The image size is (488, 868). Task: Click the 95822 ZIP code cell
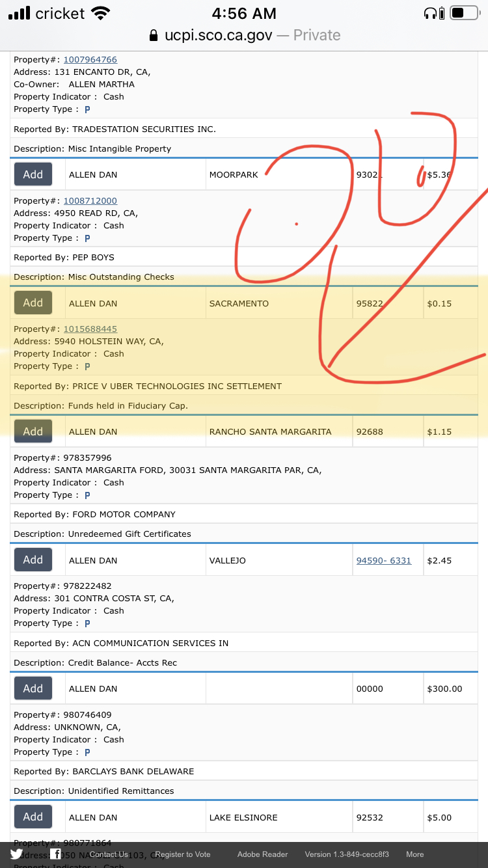[x=388, y=303]
